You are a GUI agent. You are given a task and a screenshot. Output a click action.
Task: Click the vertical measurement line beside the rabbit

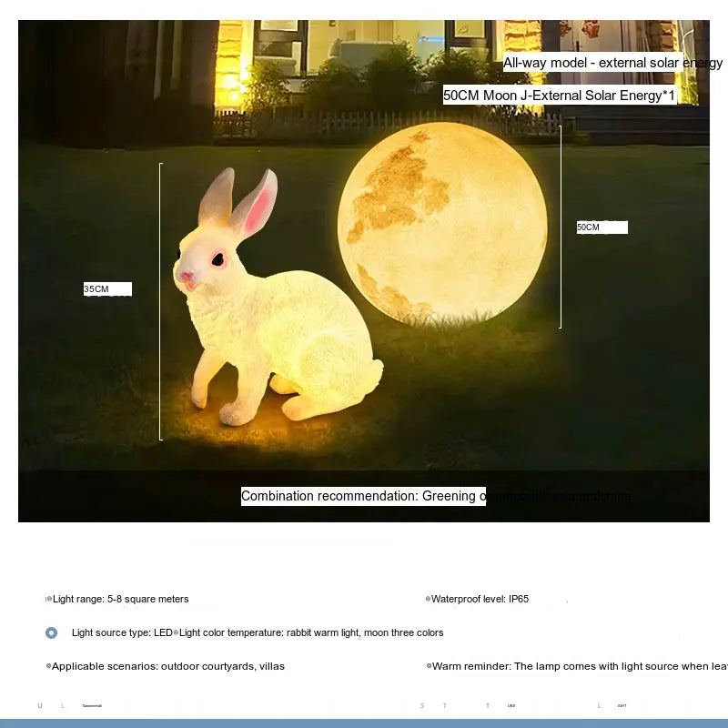161,300
